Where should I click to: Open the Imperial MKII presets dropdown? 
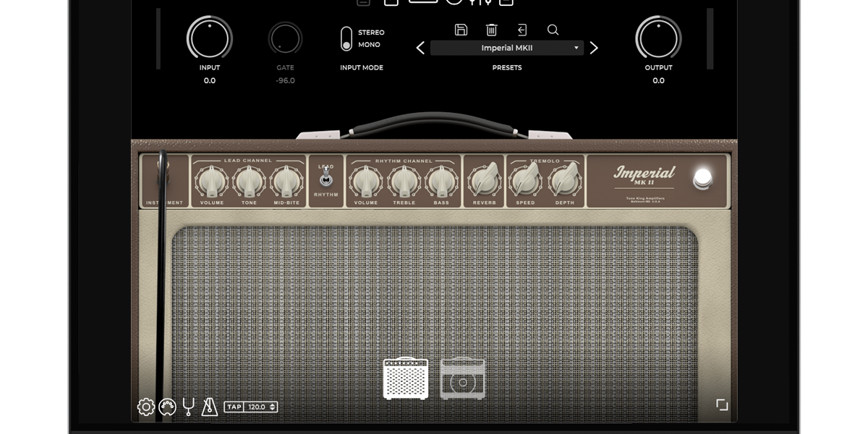pyautogui.click(x=507, y=48)
